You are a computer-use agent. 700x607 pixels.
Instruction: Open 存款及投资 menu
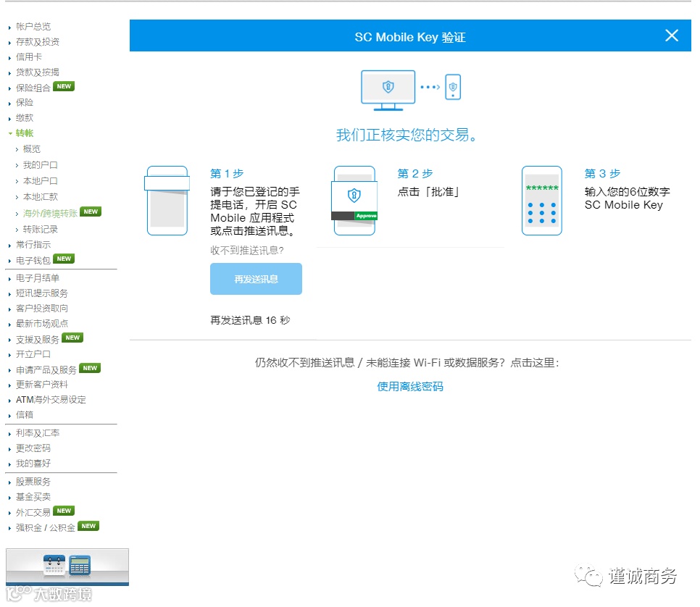click(38, 42)
